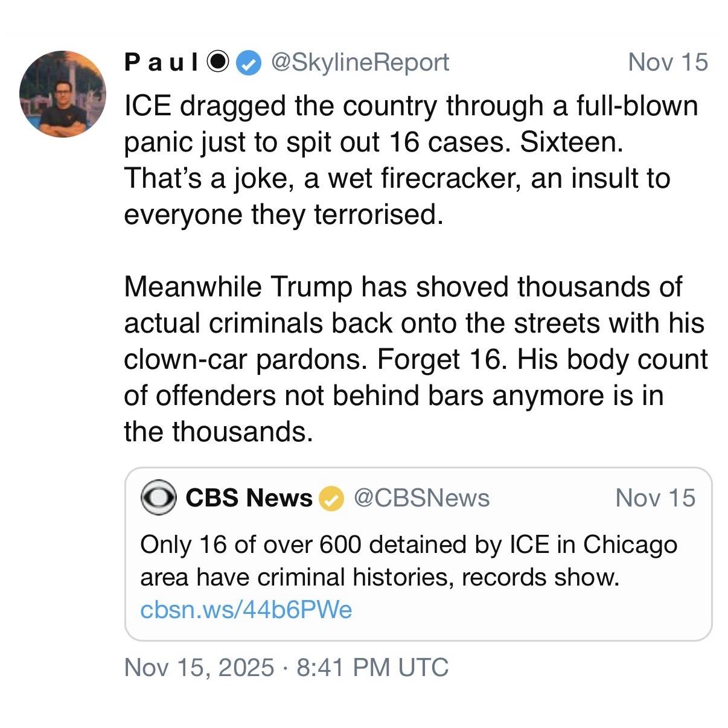The height and width of the screenshot is (728, 728).
Task: Click the paragraph starting "ICE dragged the country"
Action: point(410,160)
